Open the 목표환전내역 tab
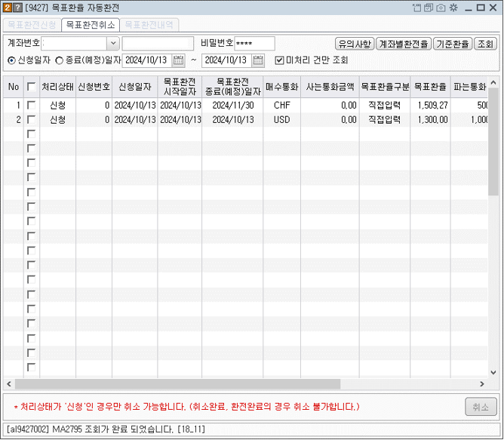504x440 pixels. click(x=148, y=25)
